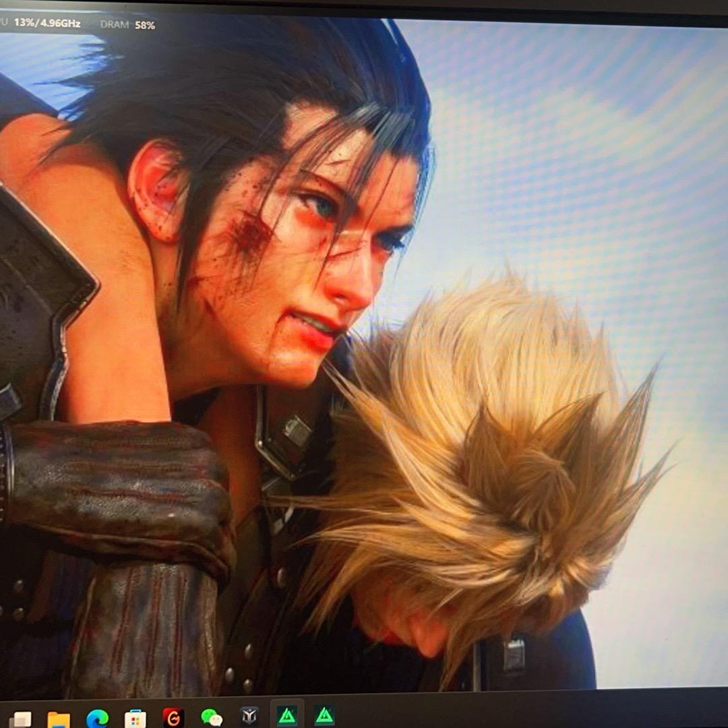This screenshot has height=728, width=728.
Task: Select the highlighted green triangle app
Action: (x=287, y=716)
